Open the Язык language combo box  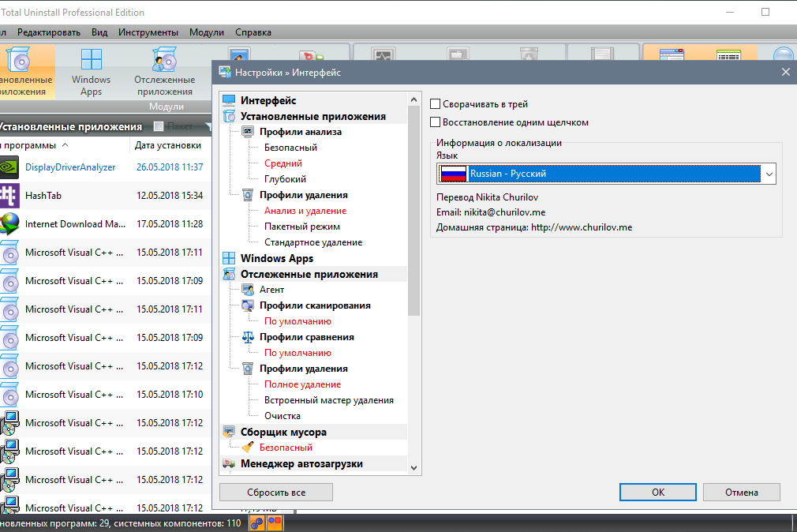pyautogui.click(x=606, y=174)
